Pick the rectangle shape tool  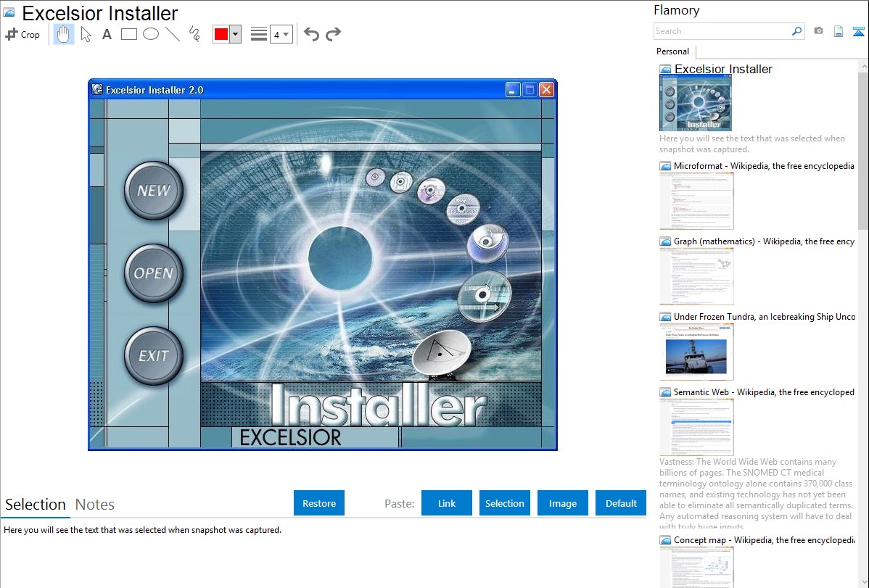coord(129,34)
